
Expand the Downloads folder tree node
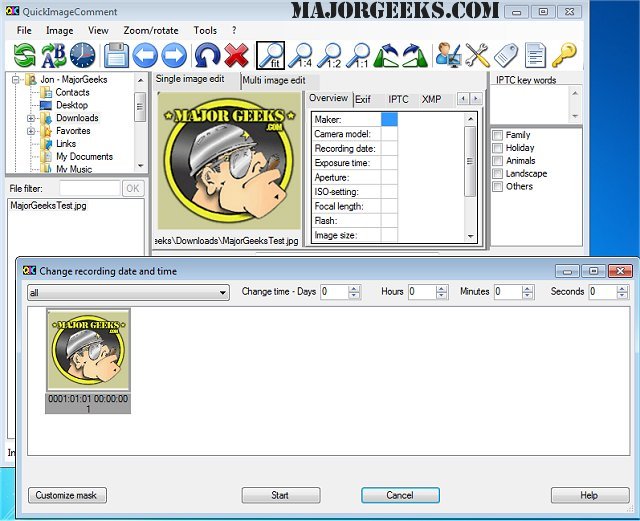coord(31,118)
